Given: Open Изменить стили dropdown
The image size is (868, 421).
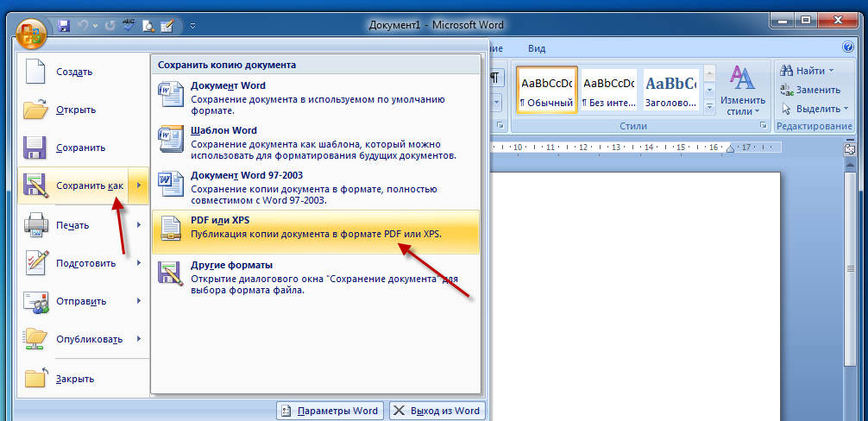Looking at the screenshot, I should click(x=742, y=91).
